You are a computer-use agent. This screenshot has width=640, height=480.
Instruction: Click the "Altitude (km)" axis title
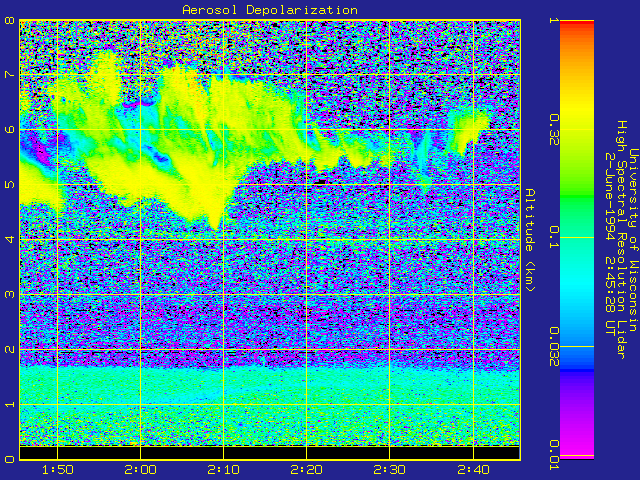(530, 240)
